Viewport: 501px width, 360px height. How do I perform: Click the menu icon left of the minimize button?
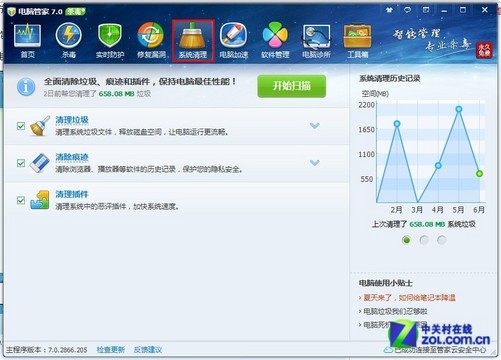click(426, 10)
